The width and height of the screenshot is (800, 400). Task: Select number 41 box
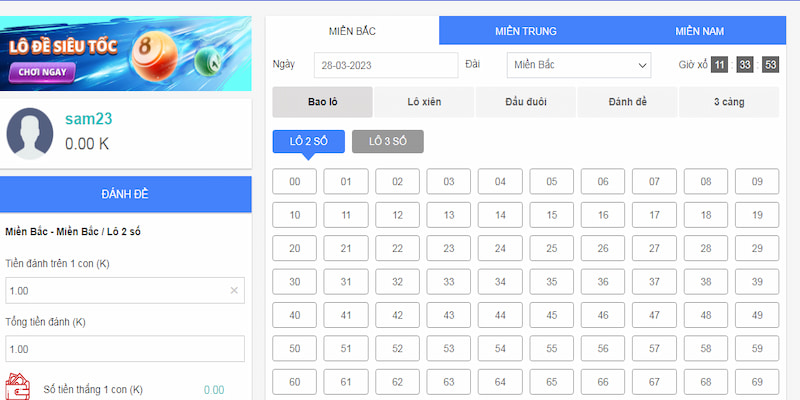[x=346, y=315]
